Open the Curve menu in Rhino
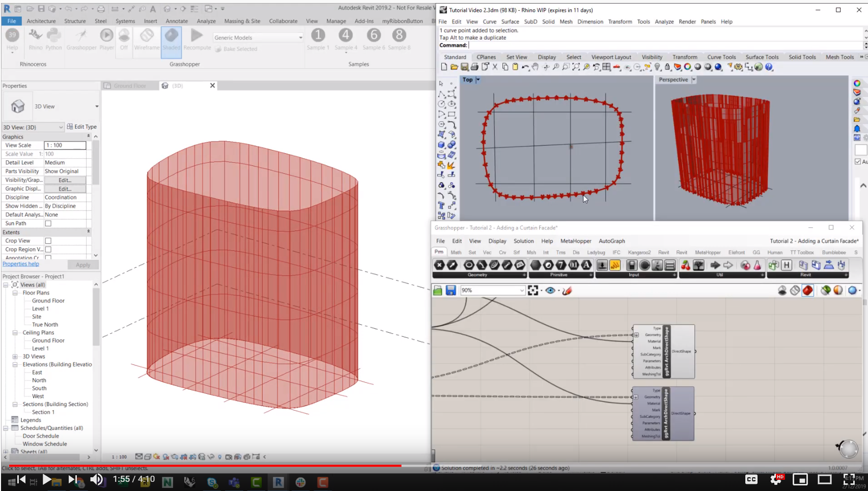This screenshot has width=868, height=491. click(489, 21)
